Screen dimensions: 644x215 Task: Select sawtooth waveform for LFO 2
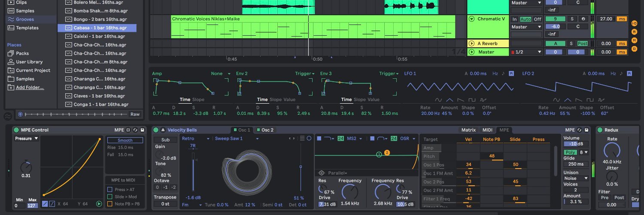click(578, 100)
